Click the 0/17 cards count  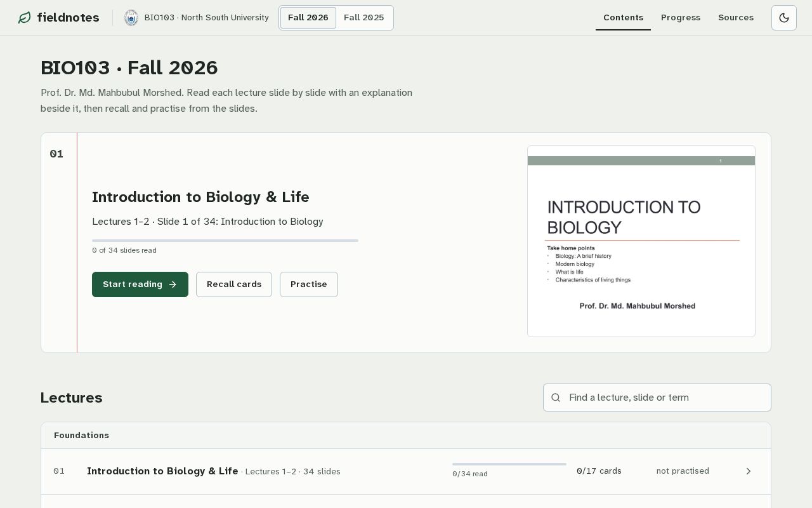(599, 471)
